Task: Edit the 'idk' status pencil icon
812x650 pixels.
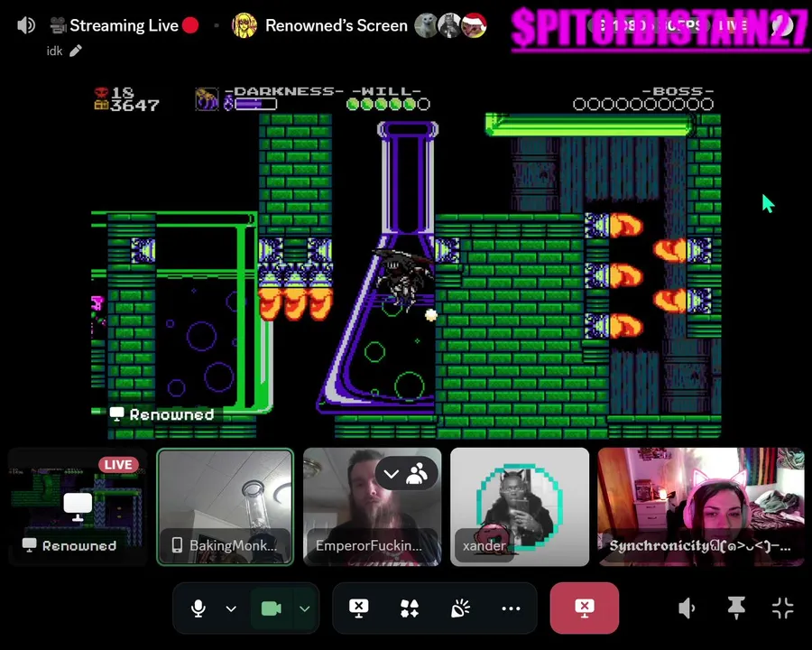Action: 76,51
